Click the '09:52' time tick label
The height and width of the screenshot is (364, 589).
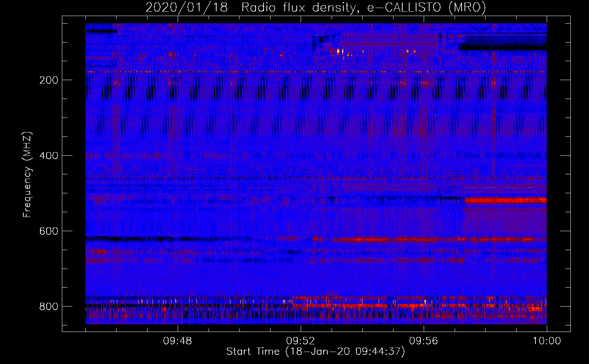[301, 341]
